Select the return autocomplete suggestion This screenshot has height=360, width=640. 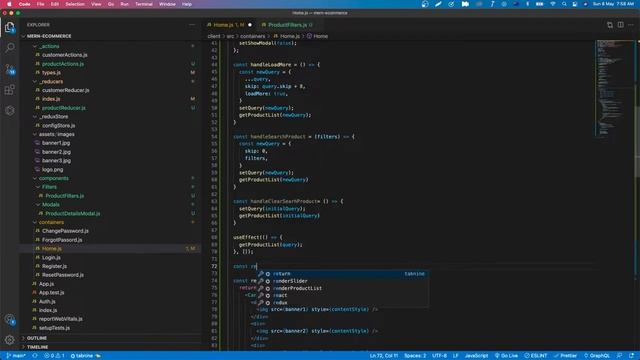tap(342, 274)
